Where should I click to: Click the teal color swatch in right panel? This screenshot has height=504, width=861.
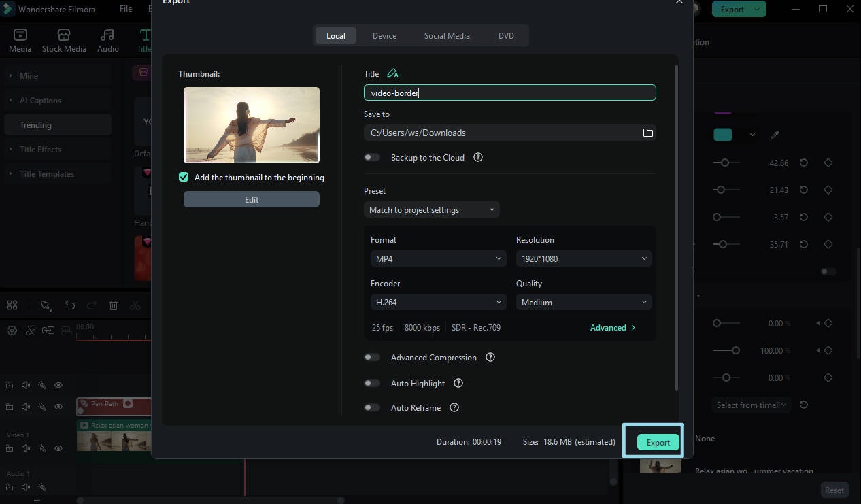[724, 134]
